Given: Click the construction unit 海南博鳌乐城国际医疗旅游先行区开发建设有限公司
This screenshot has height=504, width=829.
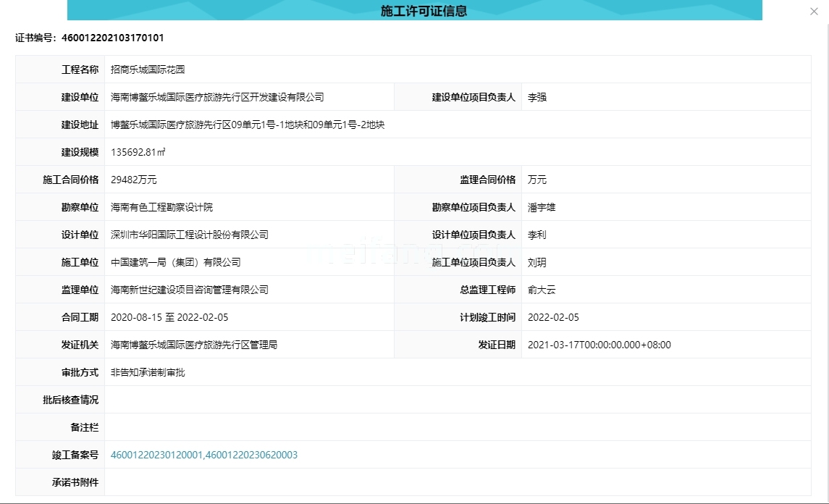Looking at the screenshot, I should [216, 96].
